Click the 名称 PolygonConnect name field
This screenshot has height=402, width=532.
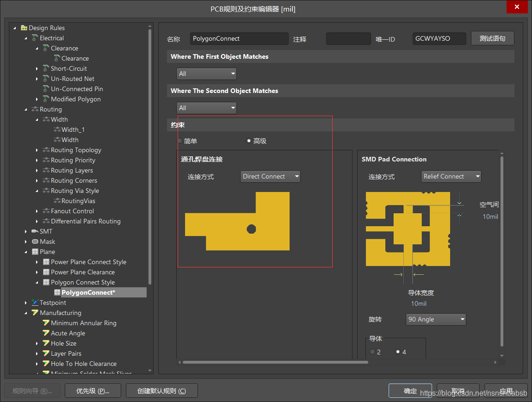tap(239, 39)
